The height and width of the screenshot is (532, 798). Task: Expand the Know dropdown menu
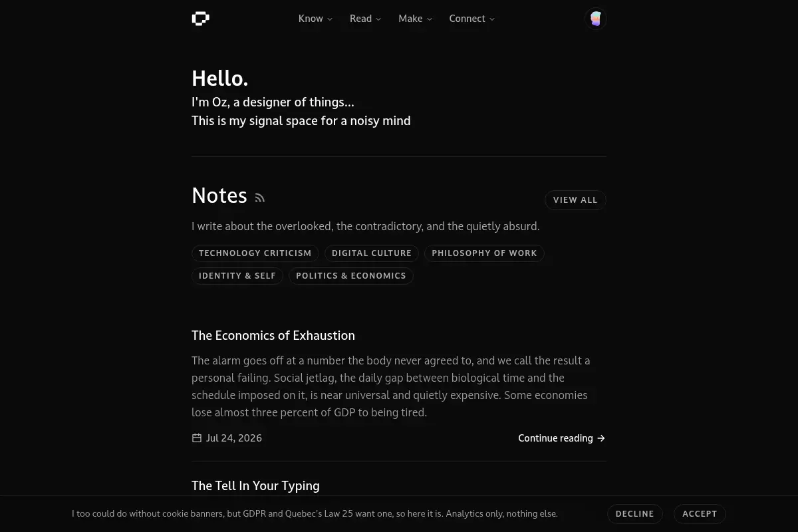[x=315, y=19]
